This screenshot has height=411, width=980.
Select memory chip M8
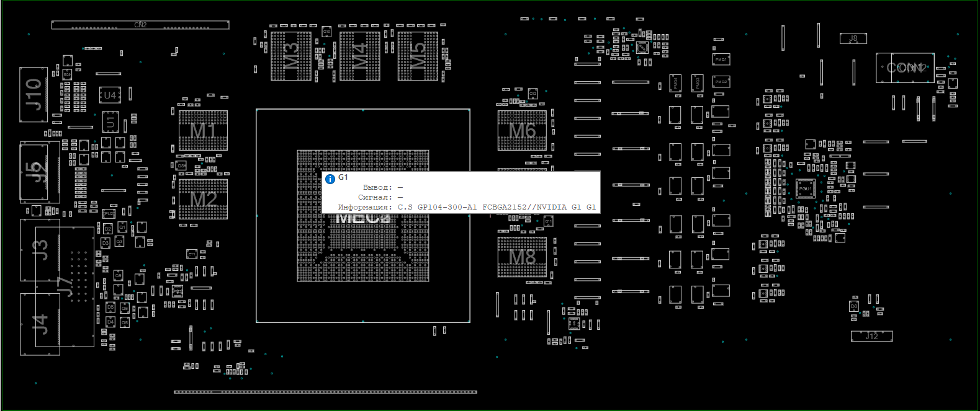522,257
